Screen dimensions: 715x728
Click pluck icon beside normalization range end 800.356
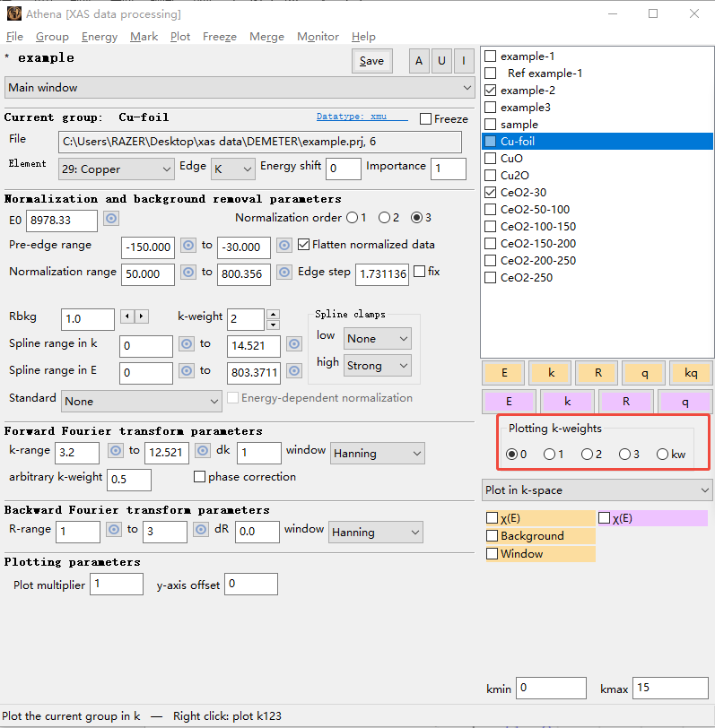(284, 273)
